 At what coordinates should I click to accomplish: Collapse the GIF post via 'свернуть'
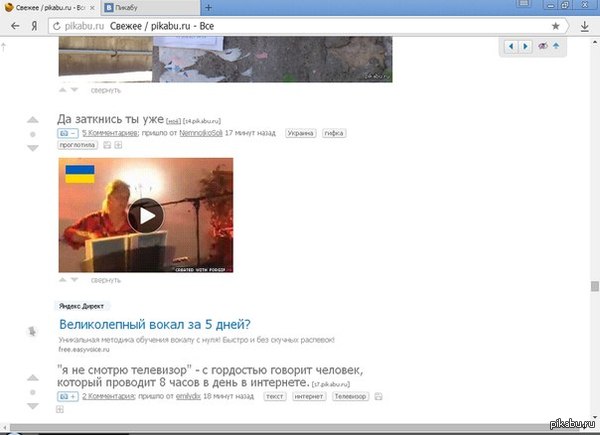tap(105, 280)
